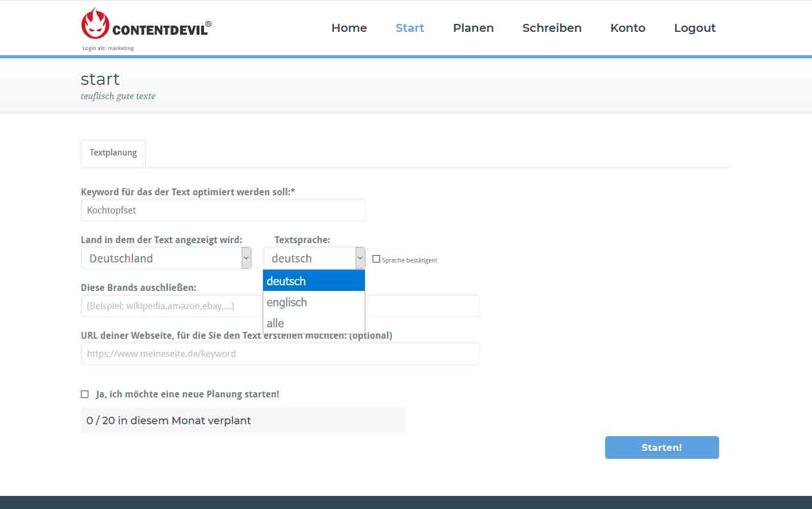
Task: Click the keyword input field with Kochtopfset
Action: click(x=223, y=210)
